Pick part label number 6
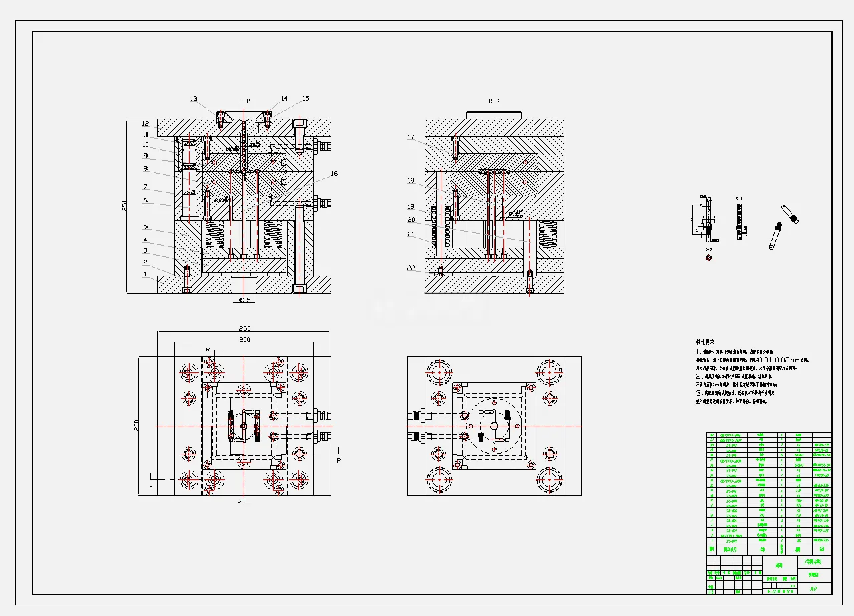The image size is (854, 616). pyautogui.click(x=144, y=200)
